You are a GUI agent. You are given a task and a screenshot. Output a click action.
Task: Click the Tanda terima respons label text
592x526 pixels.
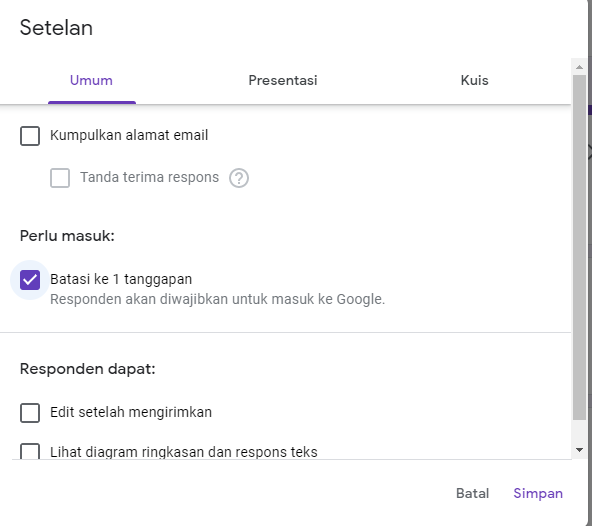150,177
